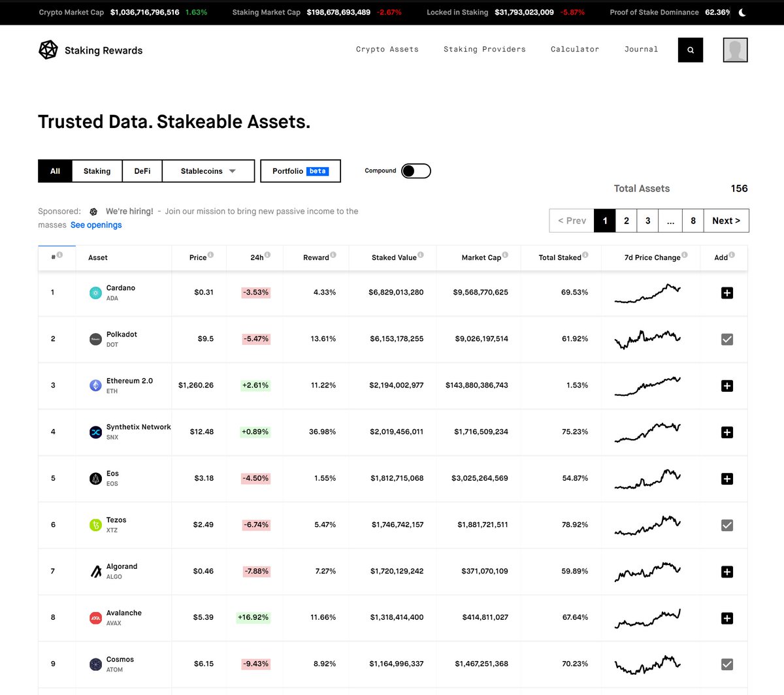Uncheck Tezos portfolio checkbox

(x=727, y=525)
